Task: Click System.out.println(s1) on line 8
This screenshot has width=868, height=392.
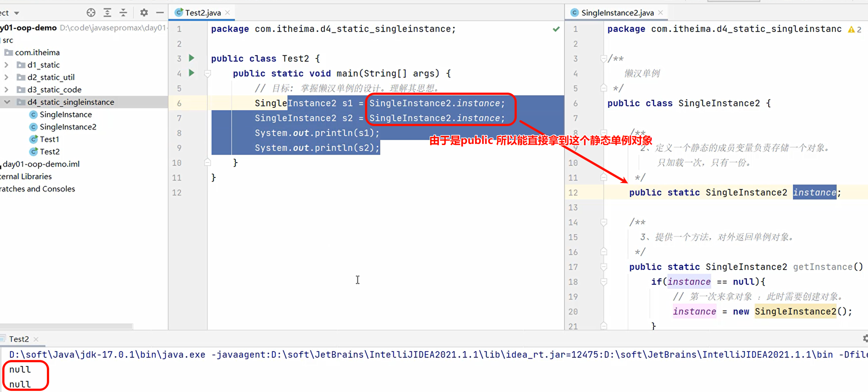Action: 317,133
